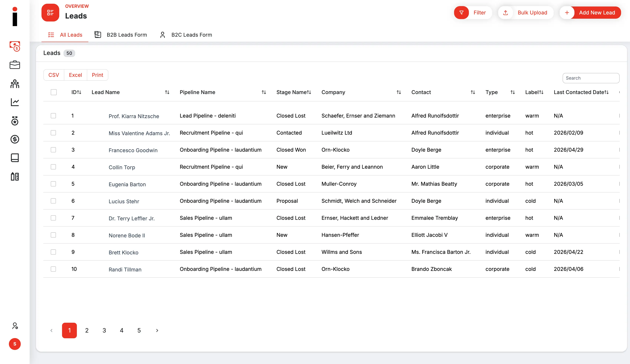
Task: Switch to the All Leads tab
Action: [x=65, y=35]
